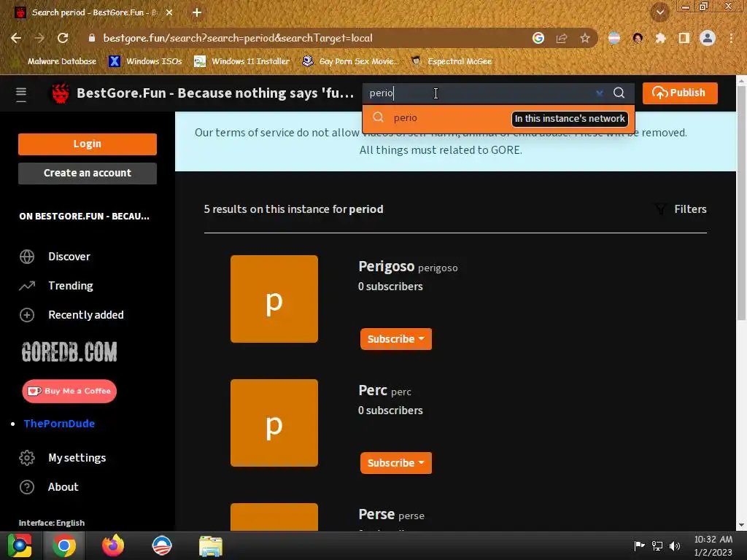Open the Perc channel avatar
The image size is (747, 560).
[274, 423]
